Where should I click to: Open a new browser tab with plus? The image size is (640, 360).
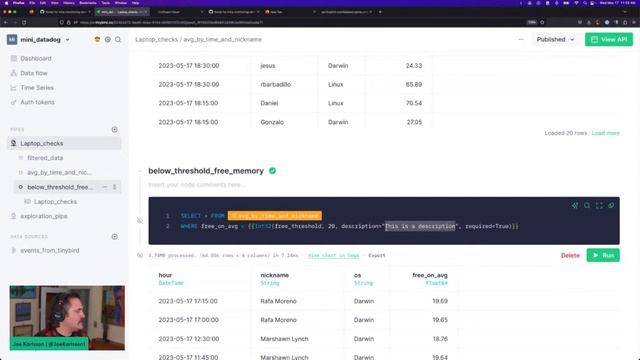tap(380, 12)
